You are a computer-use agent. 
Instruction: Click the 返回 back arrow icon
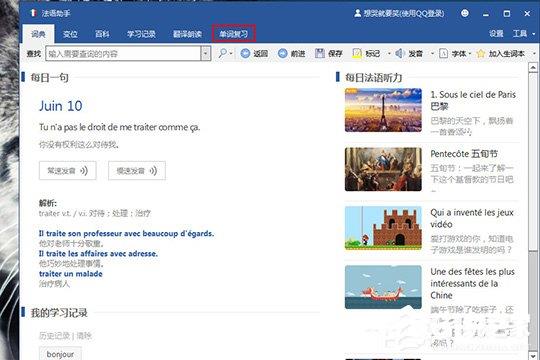click(x=245, y=53)
